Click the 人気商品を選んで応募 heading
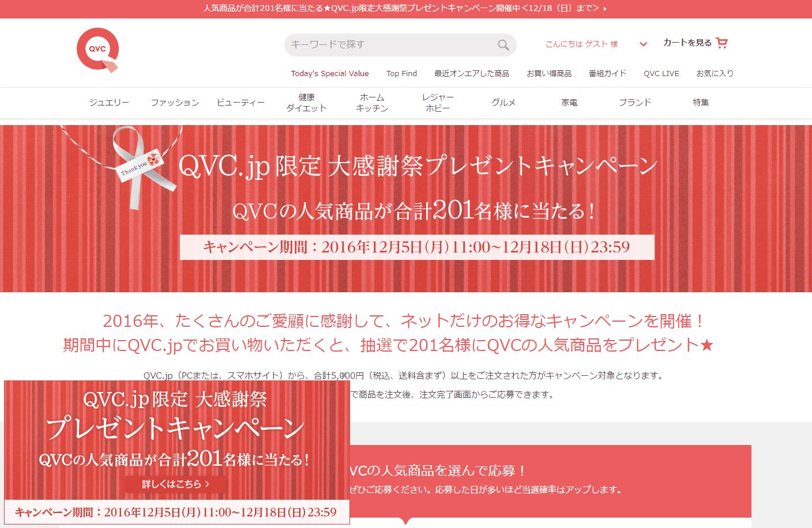This screenshot has width=812, height=528. pyautogui.click(x=438, y=471)
